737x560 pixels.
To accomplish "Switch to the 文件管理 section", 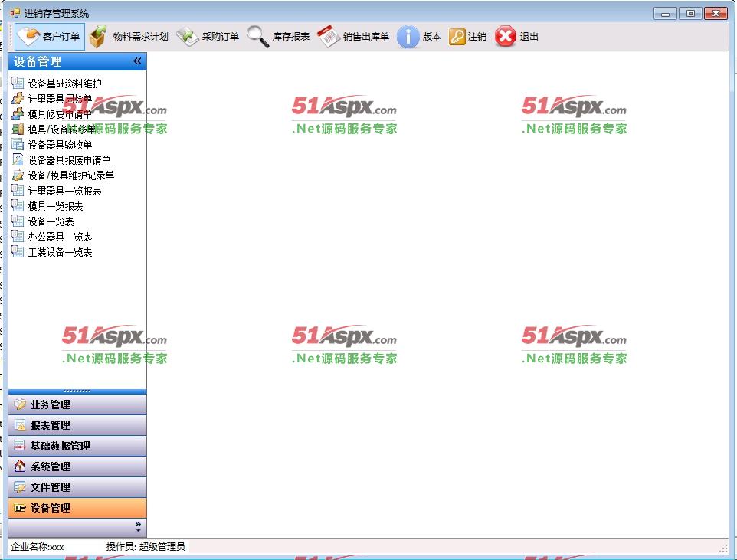I will [x=77, y=487].
